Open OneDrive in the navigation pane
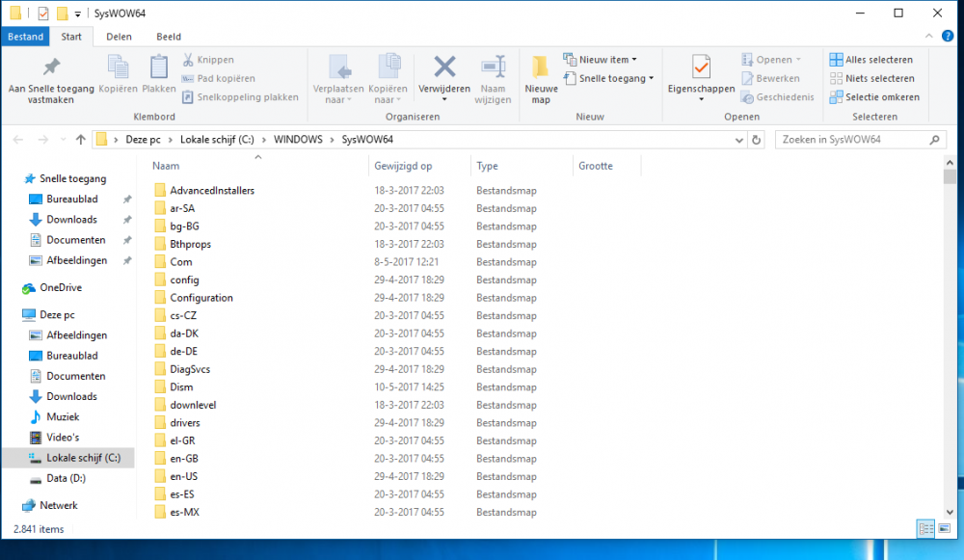Image resolution: width=964 pixels, height=560 pixels. tap(60, 287)
